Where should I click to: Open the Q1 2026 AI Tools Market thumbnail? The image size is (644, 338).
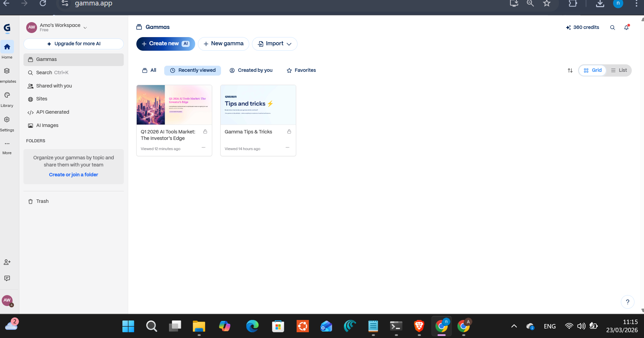(174, 105)
